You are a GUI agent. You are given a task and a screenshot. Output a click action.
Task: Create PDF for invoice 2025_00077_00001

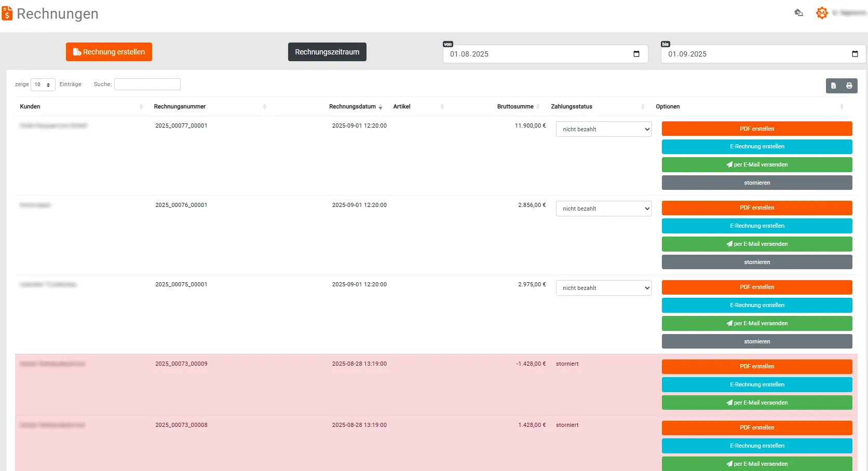tap(756, 129)
